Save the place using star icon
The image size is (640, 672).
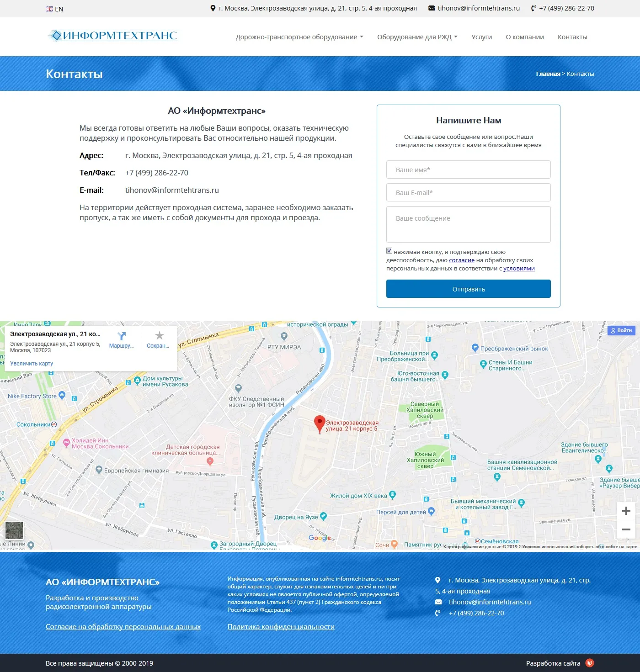159,336
